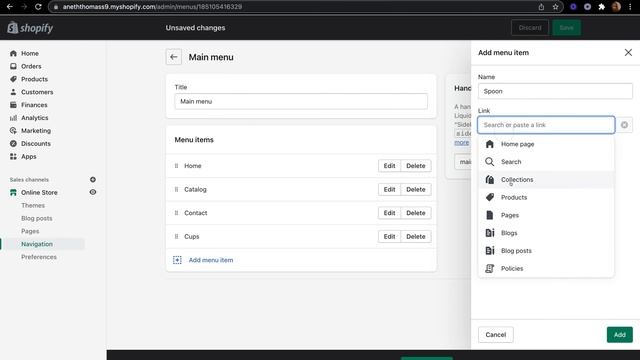Choose Blog posts from link options
640x360 pixels.
(546, 251)
